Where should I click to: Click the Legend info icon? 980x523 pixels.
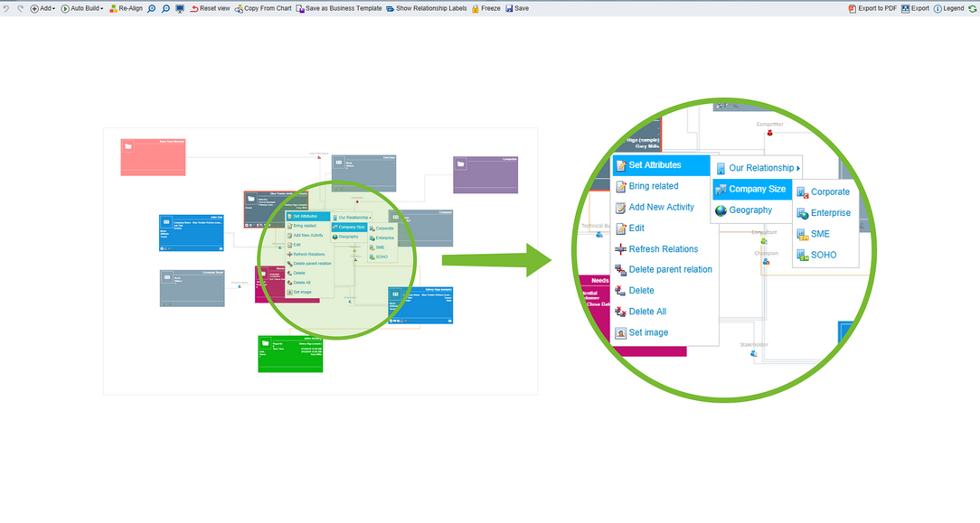tap(938, 8)
